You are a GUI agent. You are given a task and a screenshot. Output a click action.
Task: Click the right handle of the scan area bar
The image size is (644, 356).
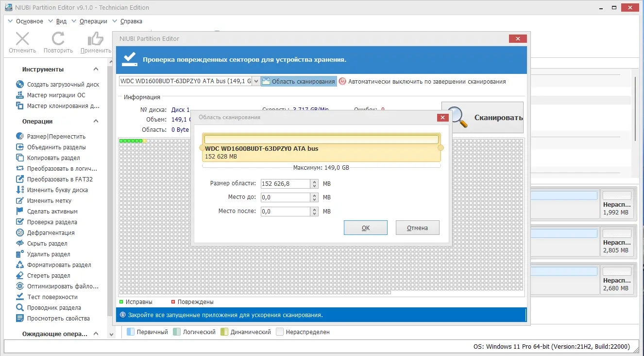(441, 147)
